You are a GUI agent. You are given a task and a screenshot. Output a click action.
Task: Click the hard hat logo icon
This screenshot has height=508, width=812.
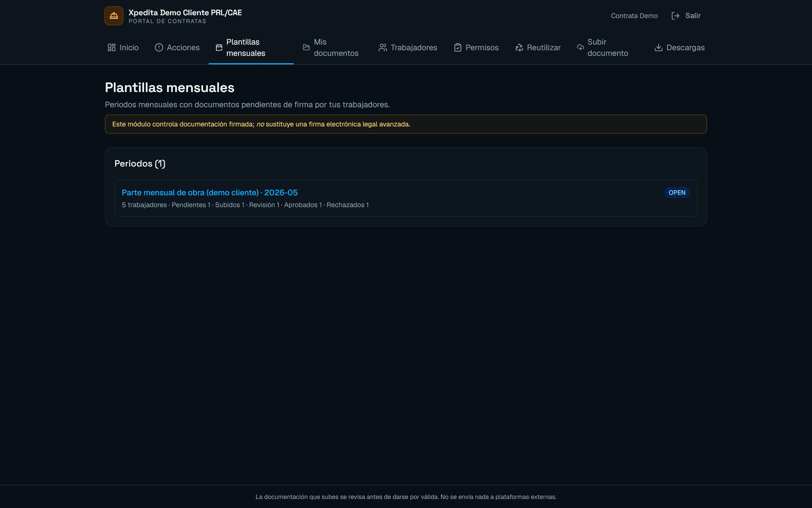(114, 16)
